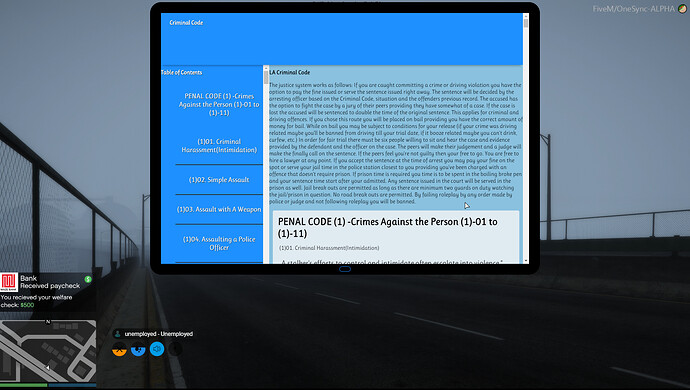Click the table of contents scrollbar thumb
This screenshot has width=690, height=390.
(266, 77)
